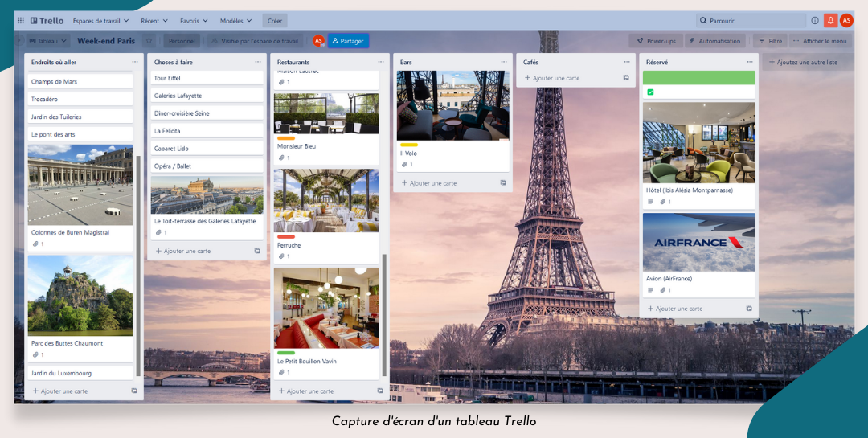Star the Week-end Paris board
The height and width of the screenshot is (438, 868).
[149, 41]
